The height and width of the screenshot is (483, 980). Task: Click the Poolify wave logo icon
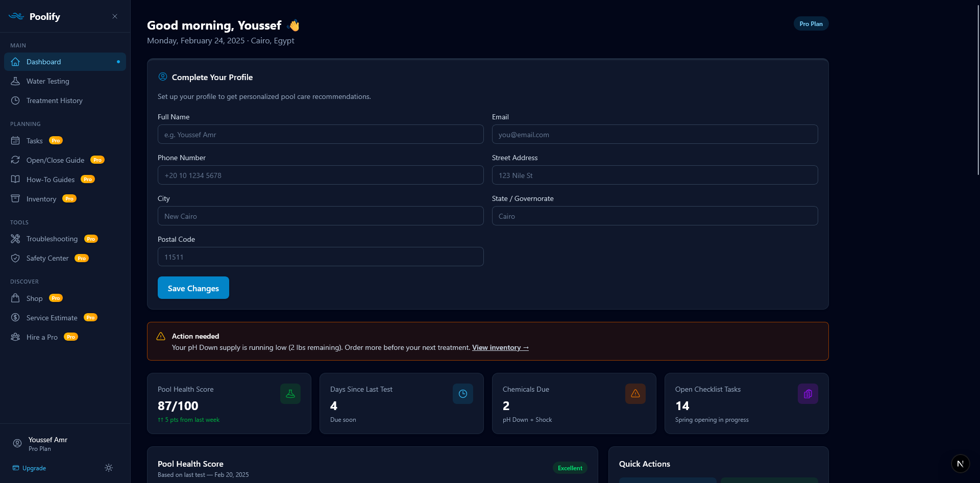tap(16, 16)
